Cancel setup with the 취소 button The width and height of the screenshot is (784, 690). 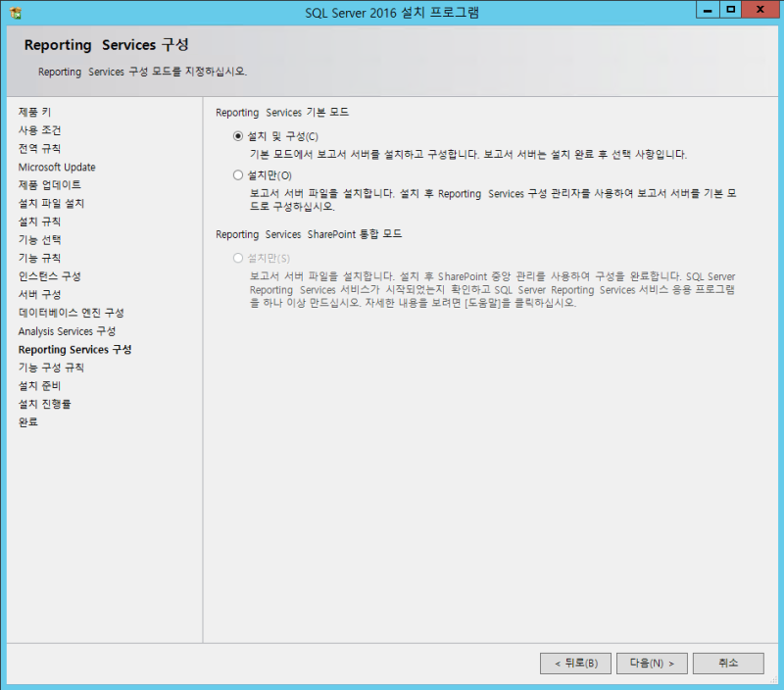click(x=728, y=663)
